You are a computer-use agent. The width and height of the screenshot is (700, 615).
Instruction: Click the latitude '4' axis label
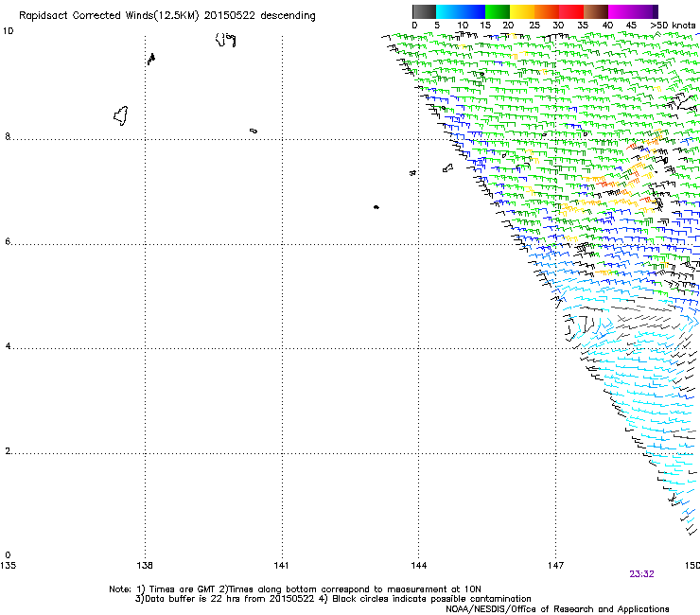(8, 346)
